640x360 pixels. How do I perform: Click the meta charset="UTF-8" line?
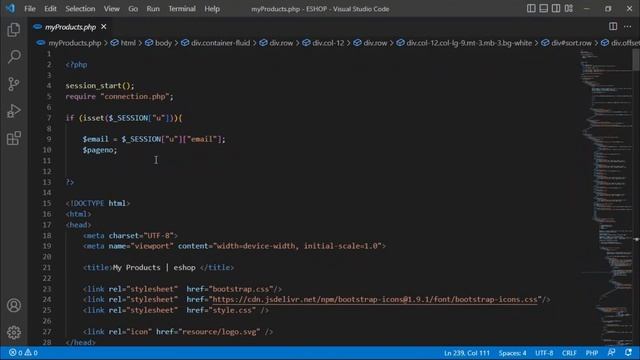pos(130,236)
